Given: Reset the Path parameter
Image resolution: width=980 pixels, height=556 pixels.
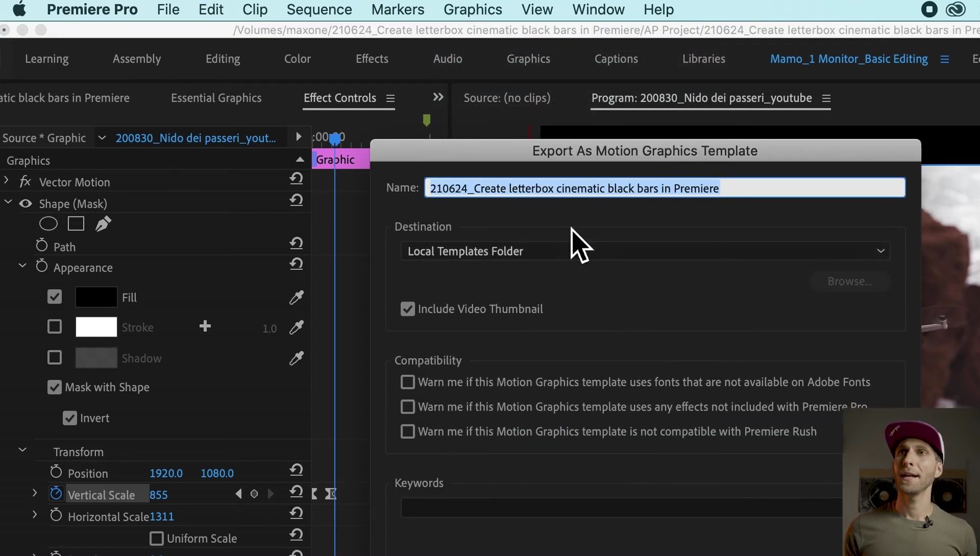Looking at the screenshot, I should pyautogui.click(x=296, y=243).
